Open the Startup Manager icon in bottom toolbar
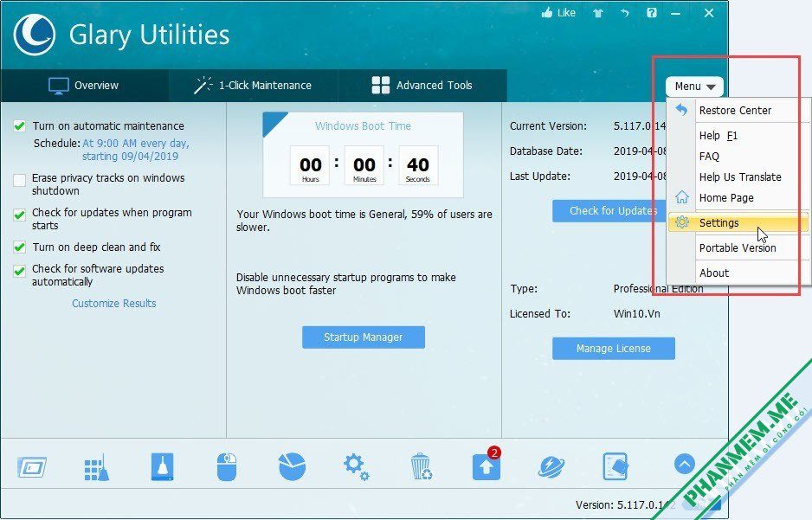This screenshot has height=520, width=812. pyautogui.click(x=31, y=467)
